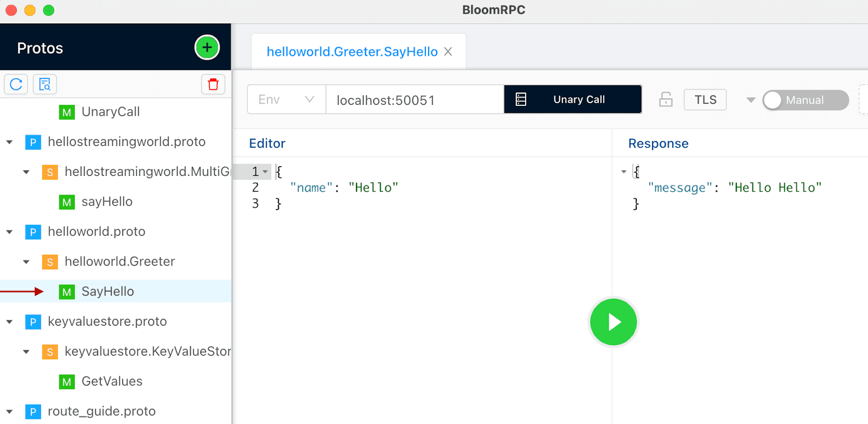
Task: Add a new proto with the plus button
Action: click(x=207, y=48)
